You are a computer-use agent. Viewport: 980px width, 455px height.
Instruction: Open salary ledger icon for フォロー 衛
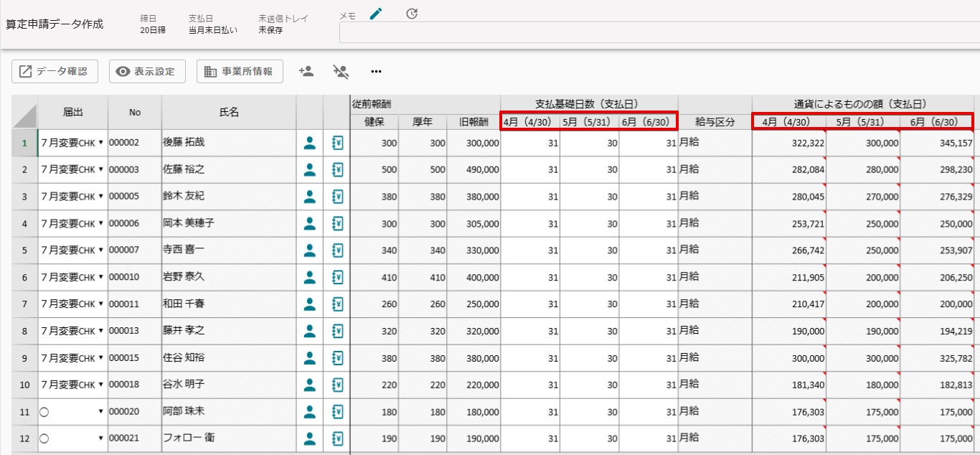[337, 438]
